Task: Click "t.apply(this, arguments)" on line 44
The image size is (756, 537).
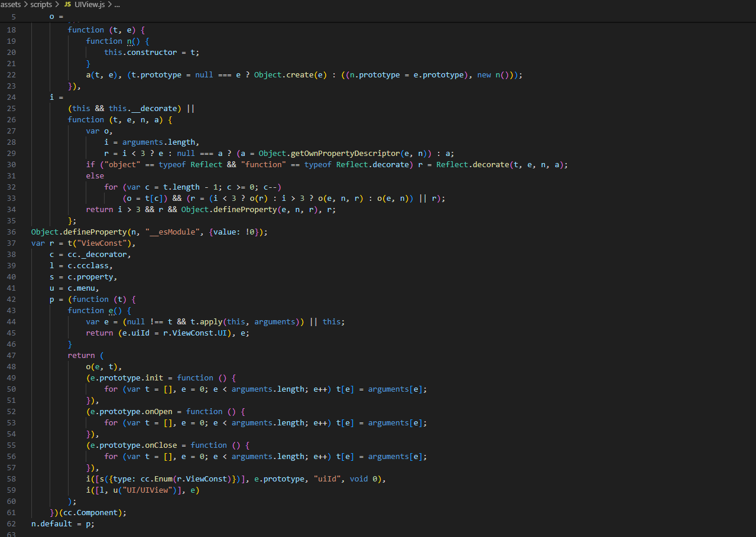Action: (x=245, y=321)
